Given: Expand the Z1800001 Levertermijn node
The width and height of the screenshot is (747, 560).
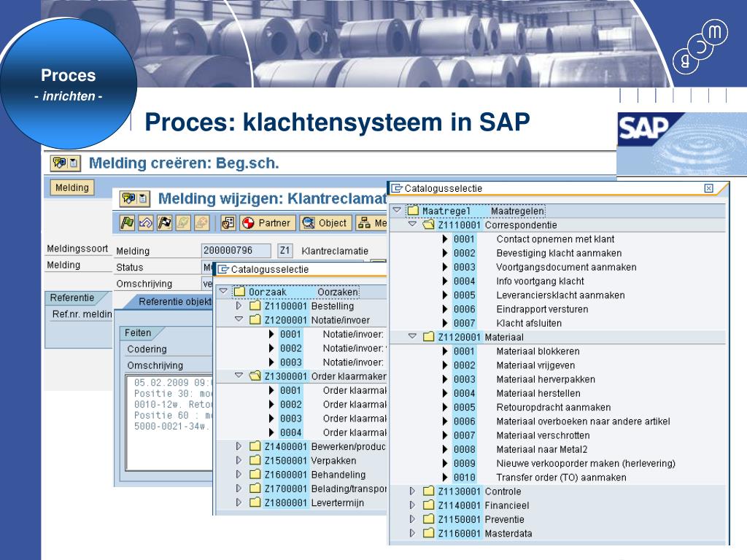Looking at the screenshot, I should click(x=239, y=502).
